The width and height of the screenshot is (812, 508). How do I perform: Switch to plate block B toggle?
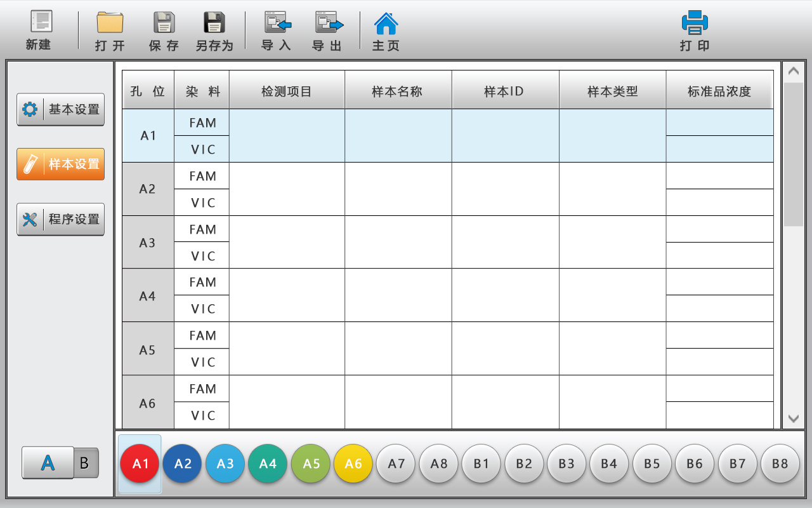tap(86, 463)
